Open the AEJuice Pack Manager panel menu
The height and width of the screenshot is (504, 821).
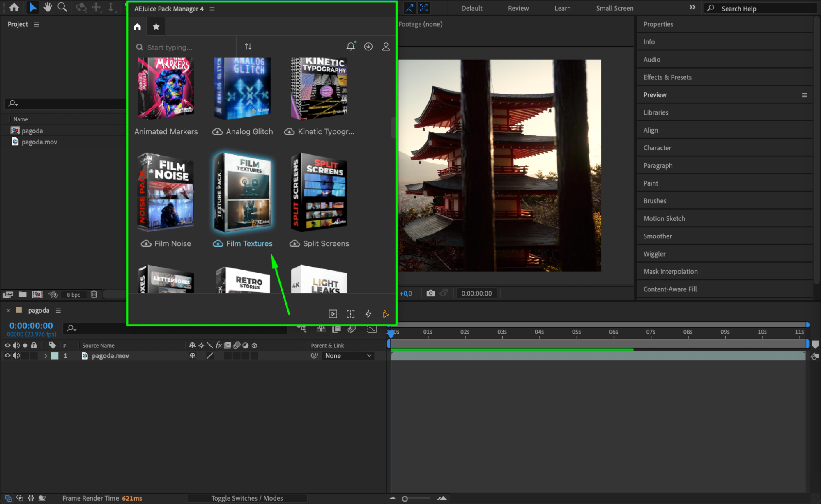212,9
